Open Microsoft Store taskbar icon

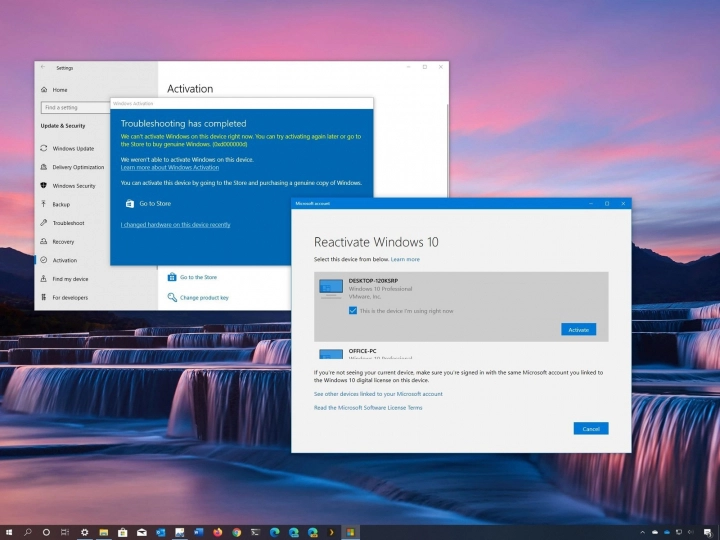122,532
